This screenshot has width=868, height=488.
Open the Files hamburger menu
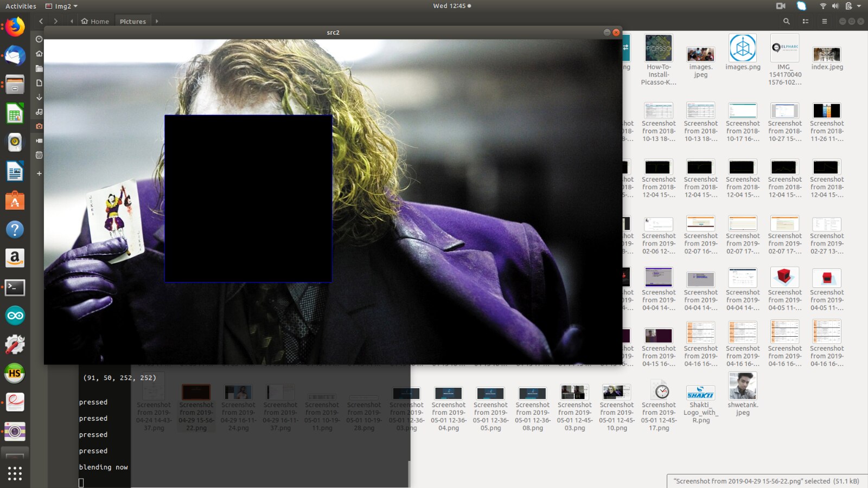click(824, 21)
